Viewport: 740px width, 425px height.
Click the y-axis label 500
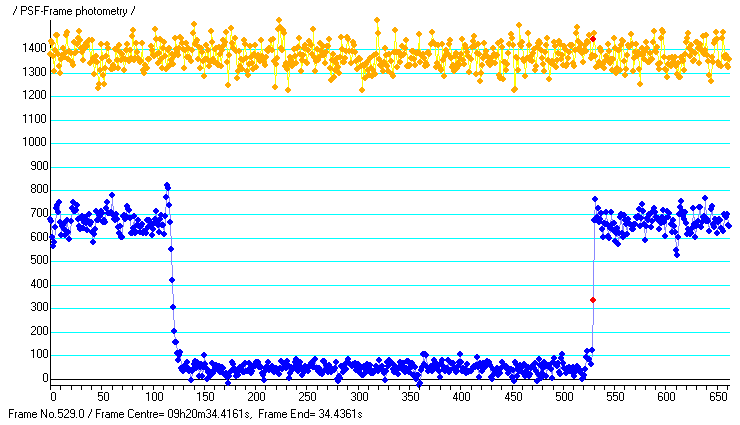click(x=39, y=260)
